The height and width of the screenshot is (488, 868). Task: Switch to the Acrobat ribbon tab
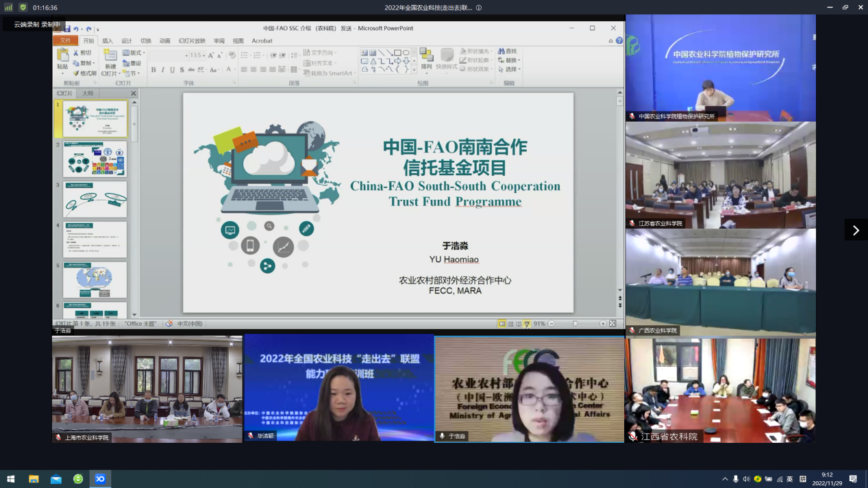[262, 40]
